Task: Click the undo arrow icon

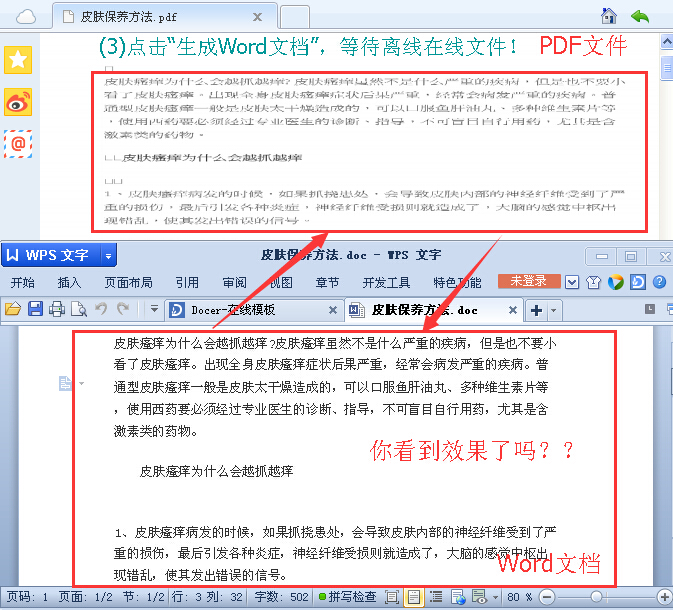Action: pos(101,309)
